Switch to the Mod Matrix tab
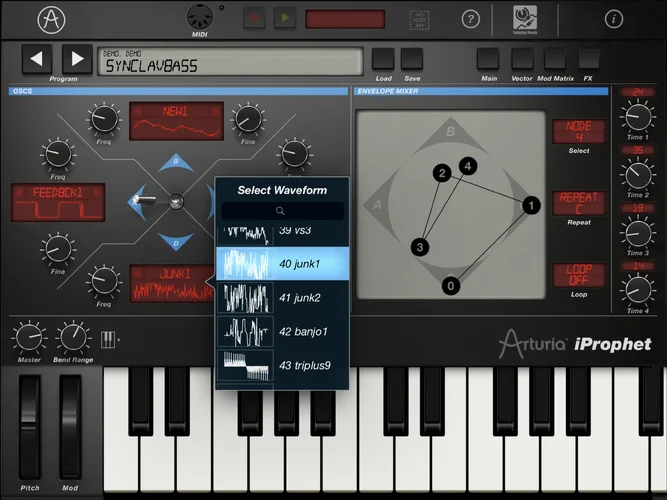Viewport: 667px width, 500px height. point(555,59)
